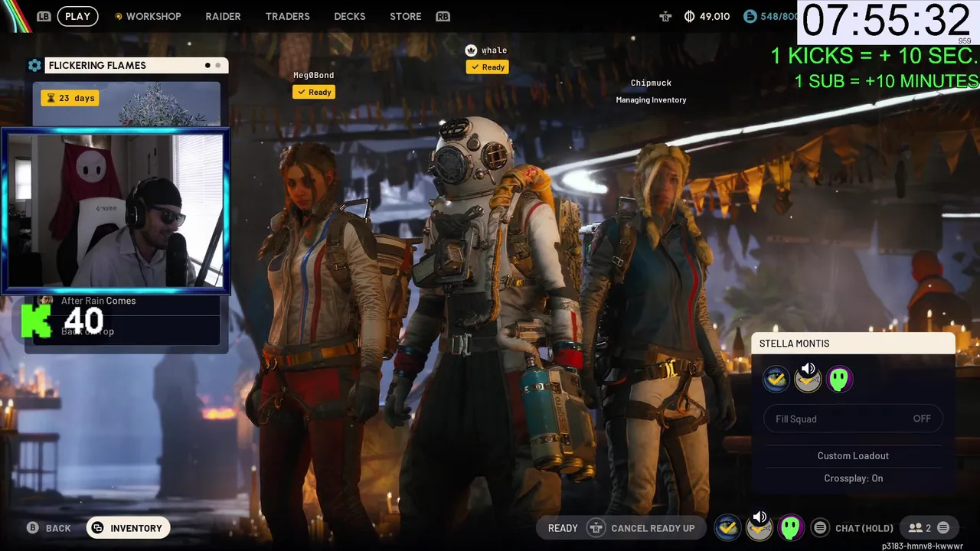The height and width of the screenshot is (551, 980).
Task: Click the FLICKERING FLAMES title
Action: click(x=97, y=66)
